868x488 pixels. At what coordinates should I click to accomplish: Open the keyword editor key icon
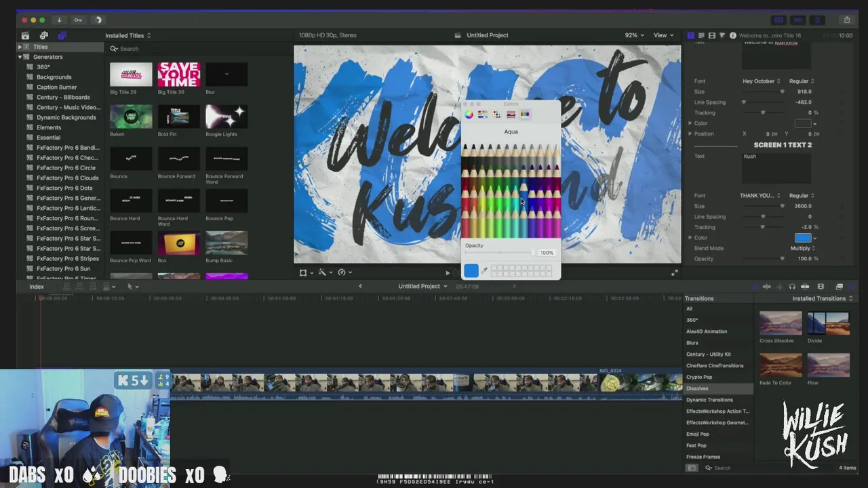click(78, 20)
